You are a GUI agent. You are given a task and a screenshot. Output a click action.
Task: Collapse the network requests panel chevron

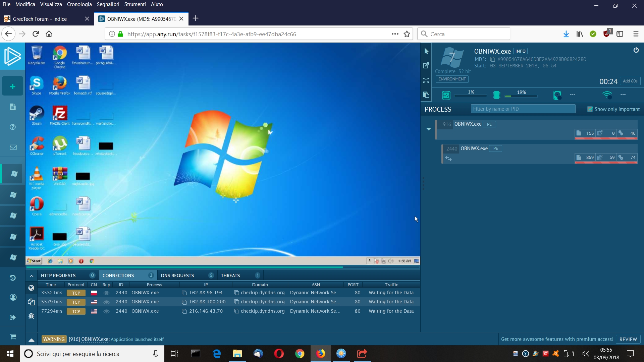coord(31,276)
